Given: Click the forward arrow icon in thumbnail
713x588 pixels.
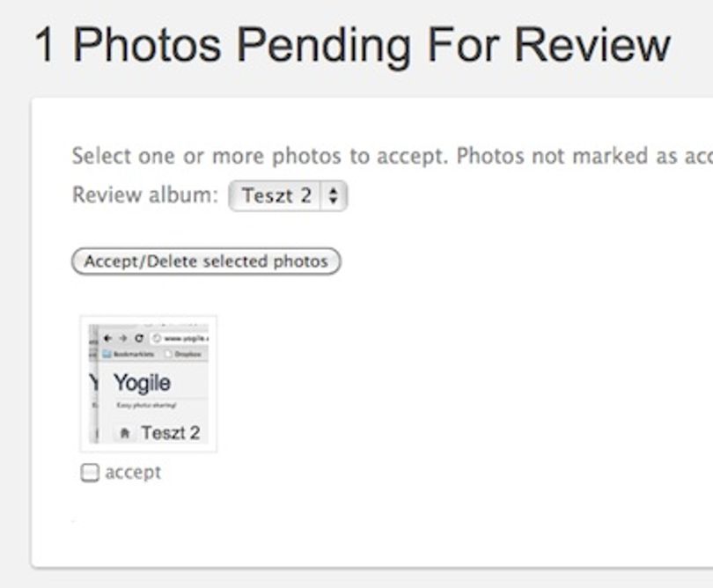Looking at the screenshot, I should [122, 338].
